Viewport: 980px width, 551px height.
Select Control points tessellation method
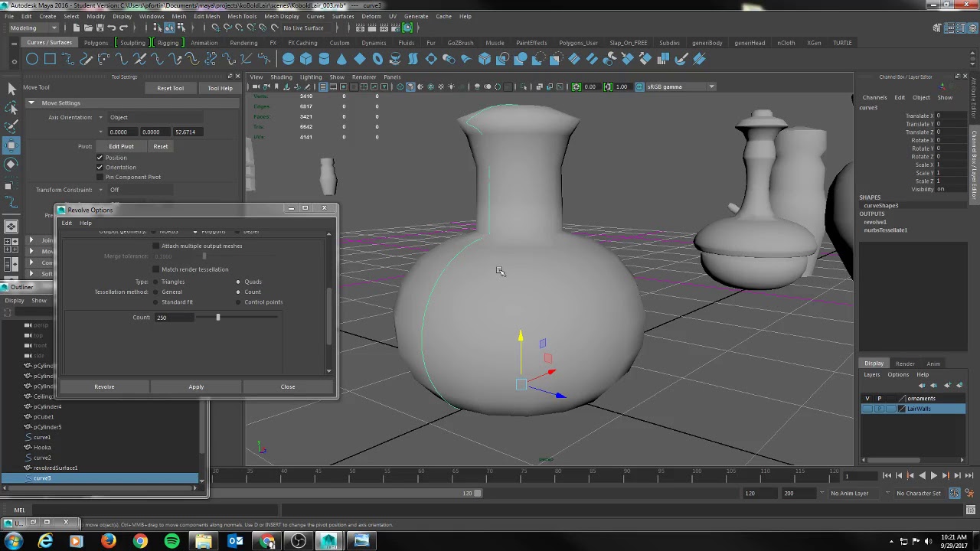tap(238, 302)
